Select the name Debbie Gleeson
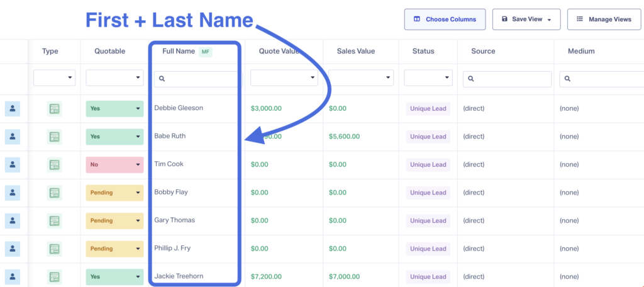 179,108
